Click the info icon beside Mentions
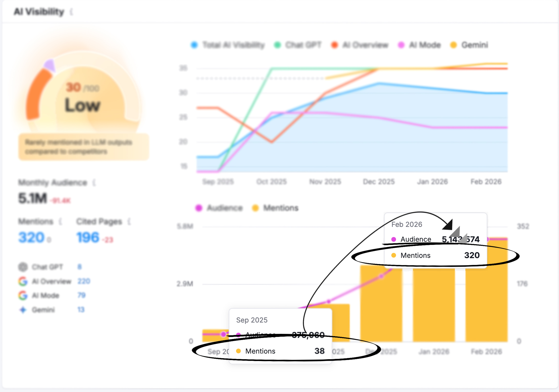Image resolution: width=559 pixels, height=392 pixels. [60, 221]
